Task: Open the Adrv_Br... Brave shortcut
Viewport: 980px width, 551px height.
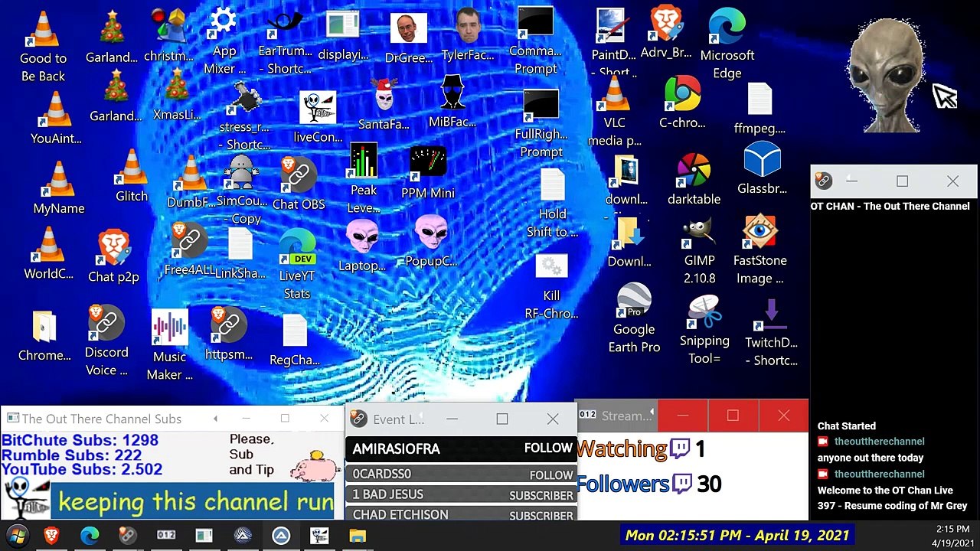Action: tap(665, 32)
